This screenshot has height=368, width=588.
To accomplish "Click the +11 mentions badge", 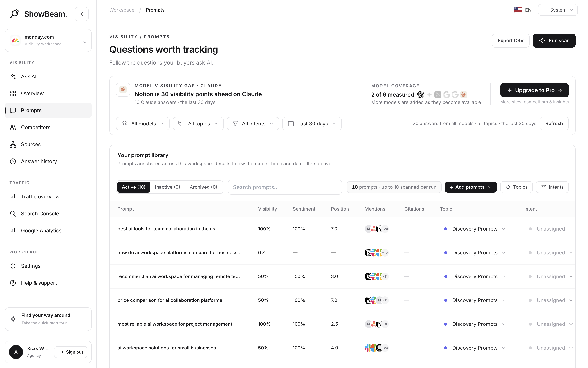I will 385,276.
